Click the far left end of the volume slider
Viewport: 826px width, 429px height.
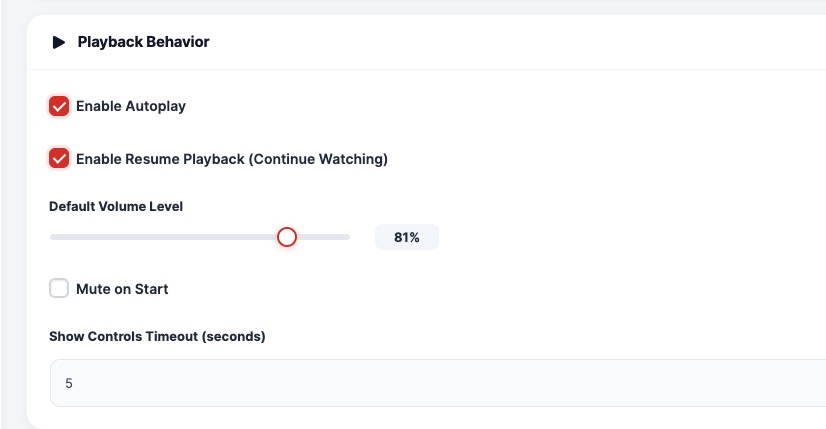click(52, 237)
